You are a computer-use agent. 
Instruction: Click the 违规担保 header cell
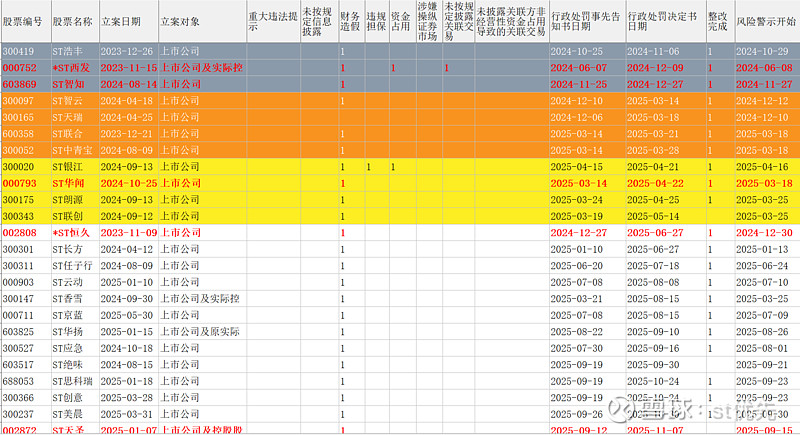coord(377,21)
